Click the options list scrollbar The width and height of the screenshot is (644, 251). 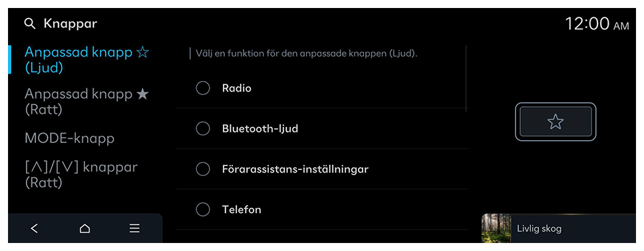tap(466, 78)
